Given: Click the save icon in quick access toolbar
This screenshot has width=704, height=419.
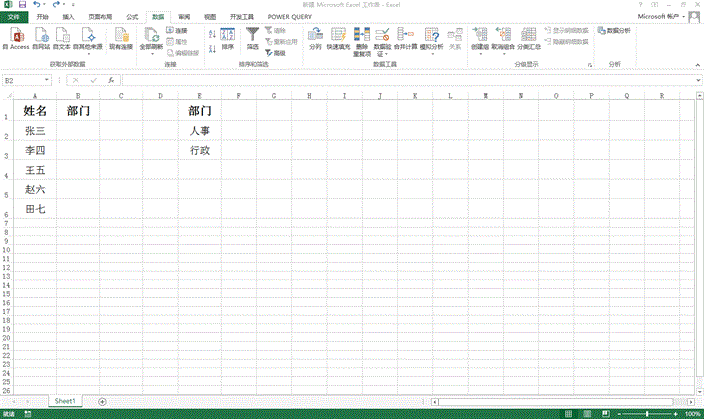Looking at the screenshot, I should (20, 5).
